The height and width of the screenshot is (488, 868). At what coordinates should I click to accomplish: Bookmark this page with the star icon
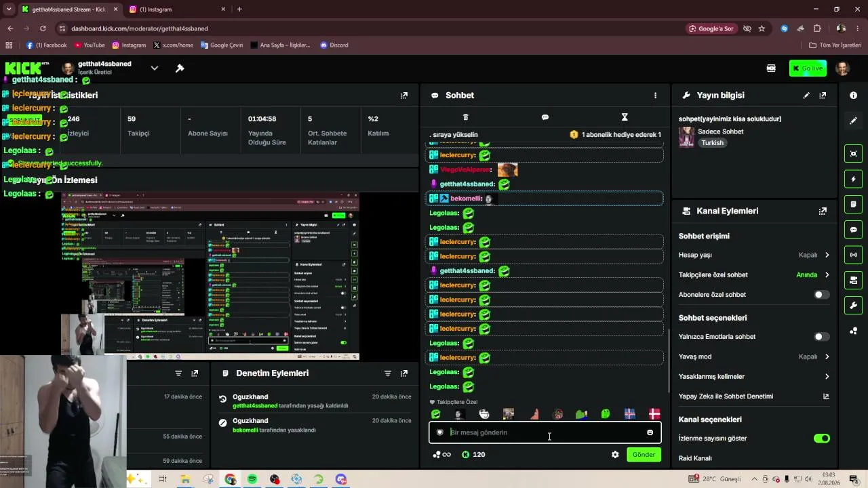point(762,28)
